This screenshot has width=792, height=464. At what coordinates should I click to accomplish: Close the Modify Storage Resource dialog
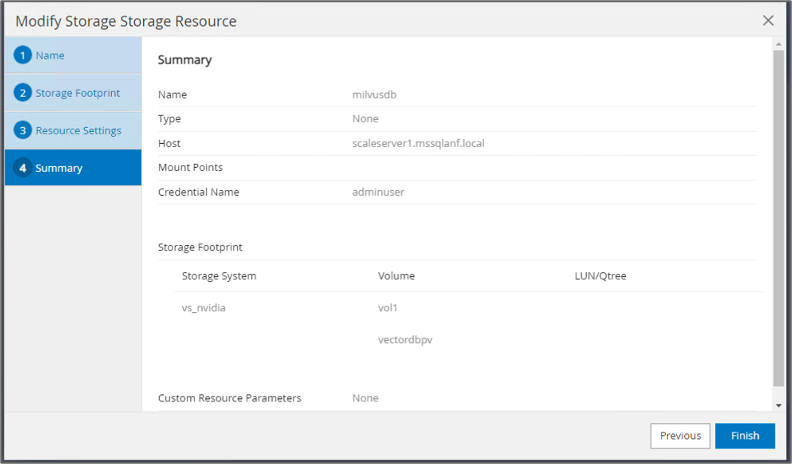click(768, 20)
